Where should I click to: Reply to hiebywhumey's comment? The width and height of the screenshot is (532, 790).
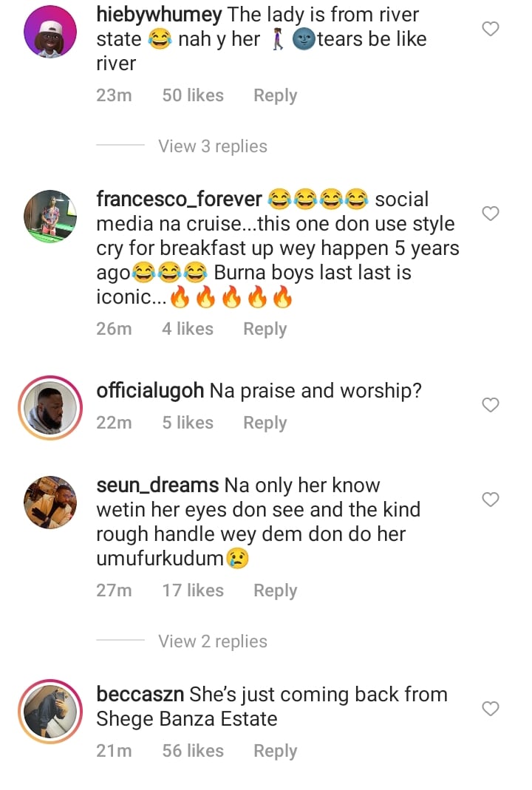275,96
